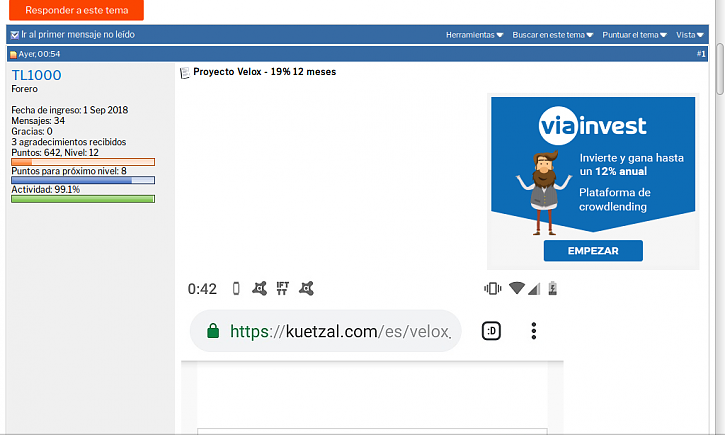Click the Mensajes: 34 text
The height and width of the screenshot is (435, 725).
tap(38, 121)
